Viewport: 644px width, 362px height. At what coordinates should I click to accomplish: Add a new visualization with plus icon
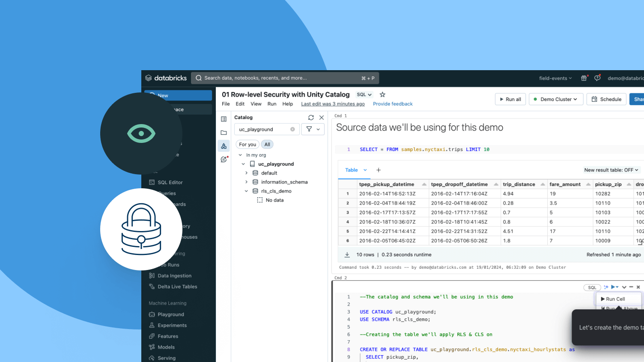pyautogui.click(x=379, y=170)
